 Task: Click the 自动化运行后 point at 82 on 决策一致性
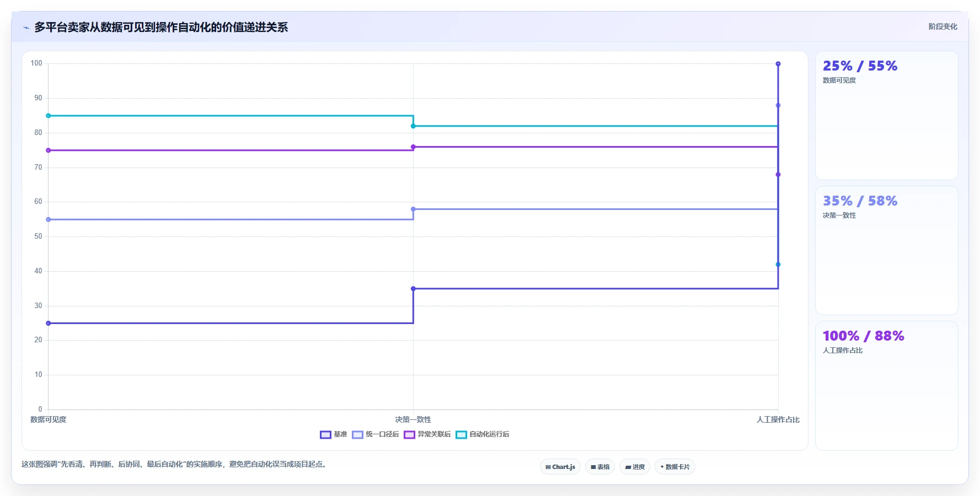click(413, 126)
